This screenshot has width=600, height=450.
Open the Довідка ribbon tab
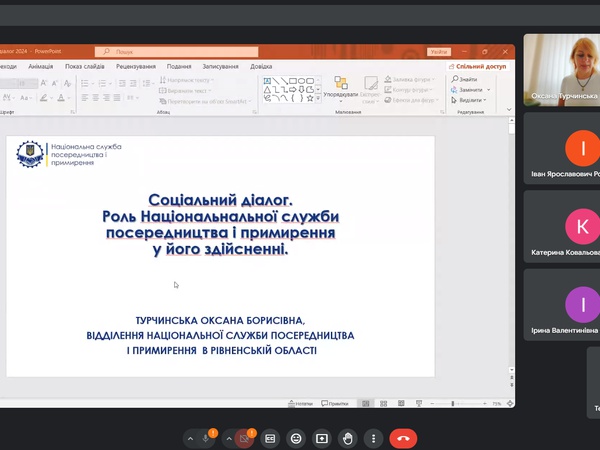pos(261,66)
